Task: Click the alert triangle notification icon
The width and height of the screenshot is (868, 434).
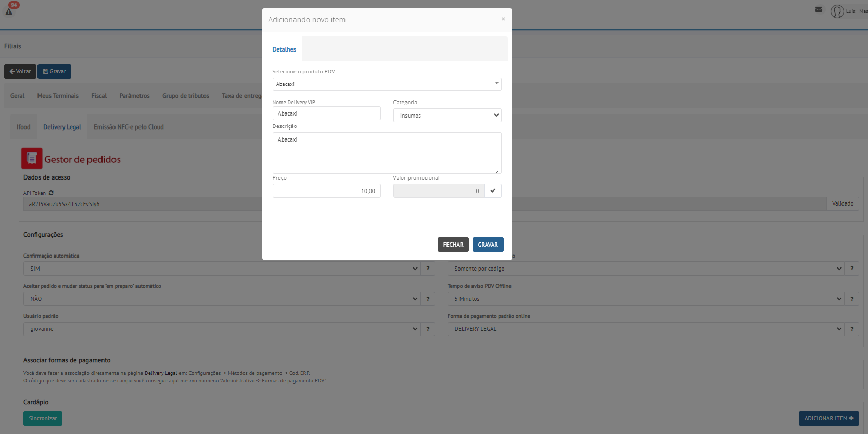Action: (9, 11)
